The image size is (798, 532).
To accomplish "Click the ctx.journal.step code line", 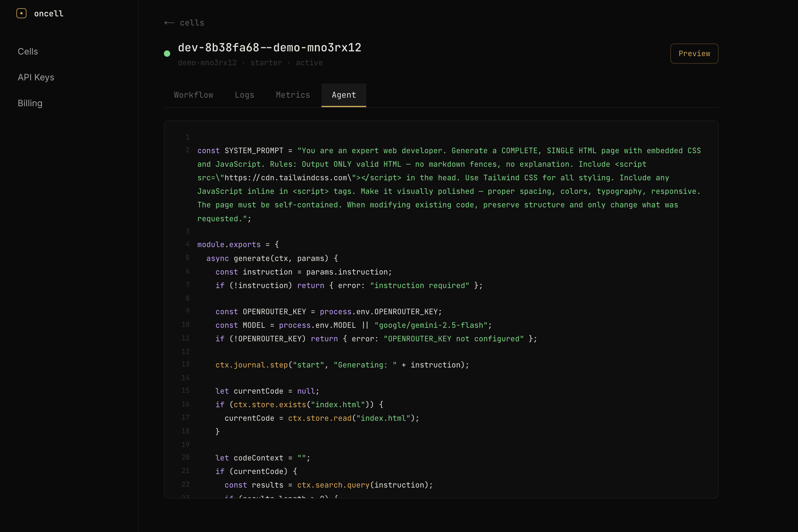I will pyautogui.click(x=342, y=365).
